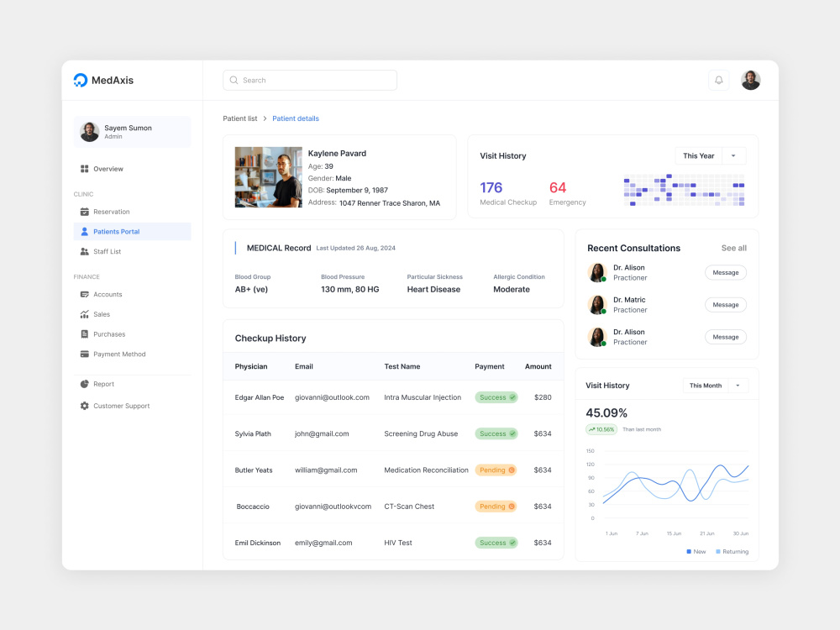Click the notification bell icon
This screenshot has height=630, width=840.
(x=718, y=80)
